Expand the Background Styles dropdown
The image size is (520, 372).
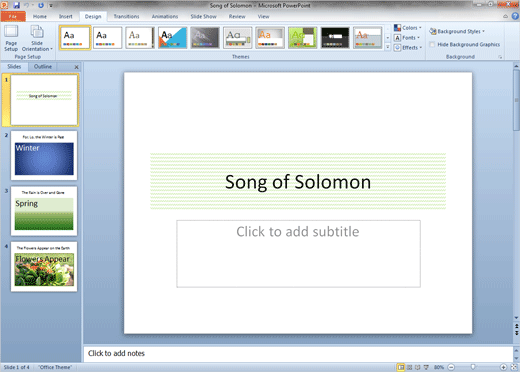(457, 31)
